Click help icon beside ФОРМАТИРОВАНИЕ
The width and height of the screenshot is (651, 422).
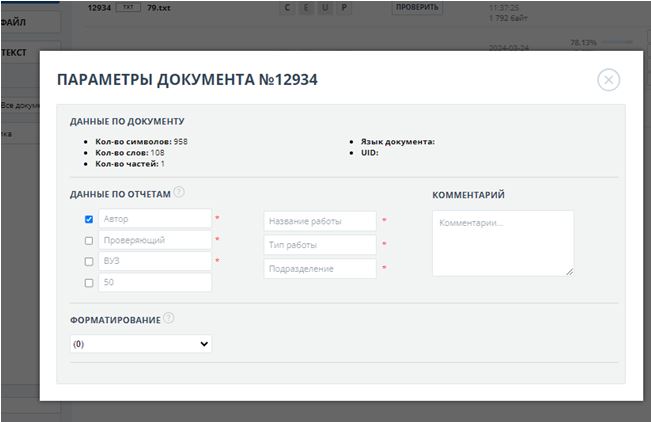pyautogui.click(x=169, y=318)
